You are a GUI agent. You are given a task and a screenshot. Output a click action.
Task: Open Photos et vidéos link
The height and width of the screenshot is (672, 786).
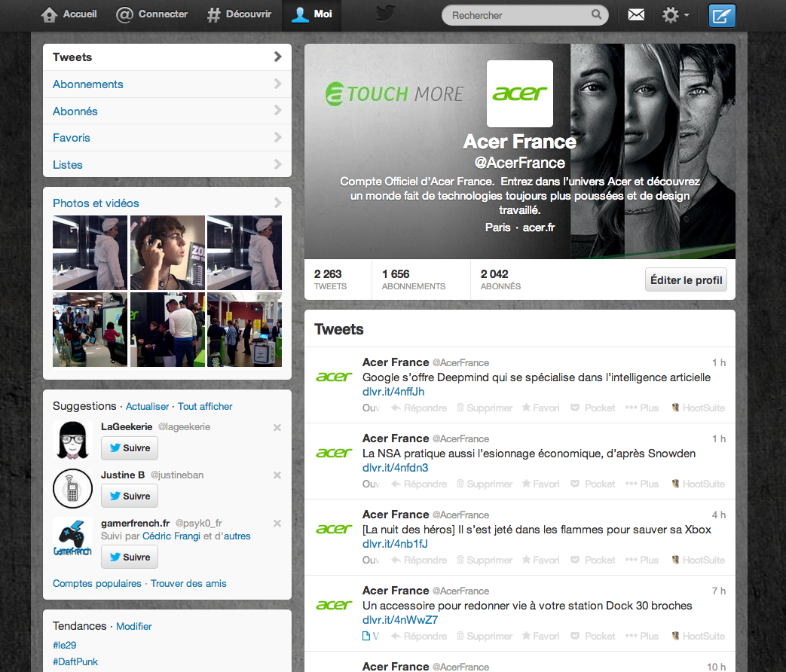(96, 203)
